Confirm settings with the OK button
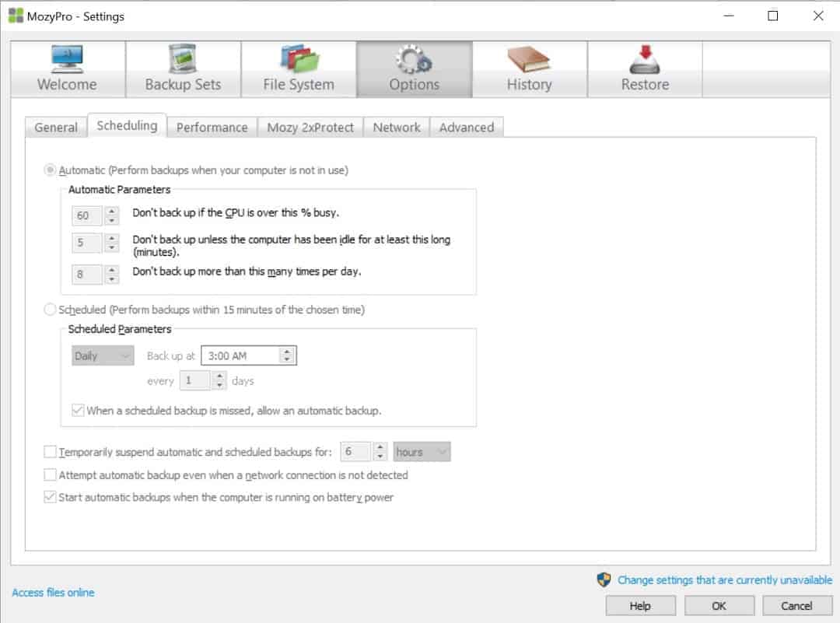840x623 pixels. (x=719, y=606)
